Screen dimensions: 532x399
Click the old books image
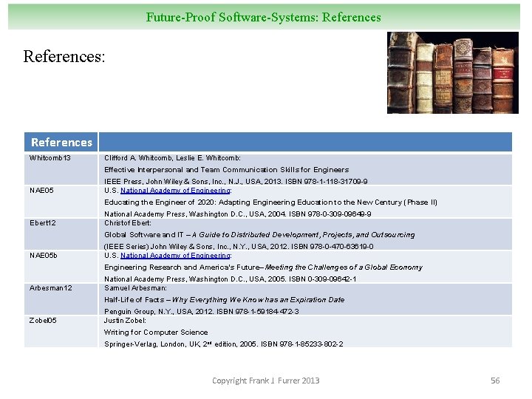tap(453, 72)
